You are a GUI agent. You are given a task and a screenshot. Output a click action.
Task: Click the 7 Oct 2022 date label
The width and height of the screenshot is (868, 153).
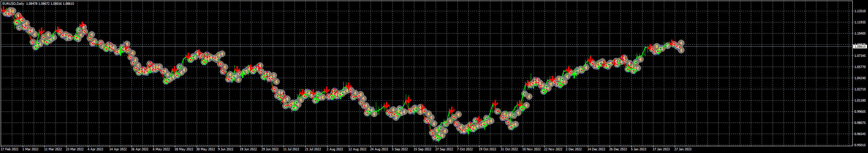click(465, 149)
